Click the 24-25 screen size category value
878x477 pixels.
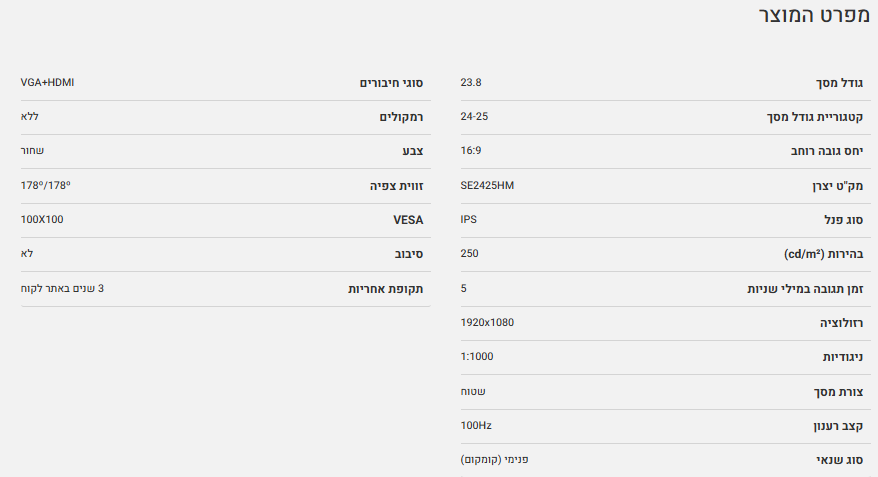[x=474, y=116]
